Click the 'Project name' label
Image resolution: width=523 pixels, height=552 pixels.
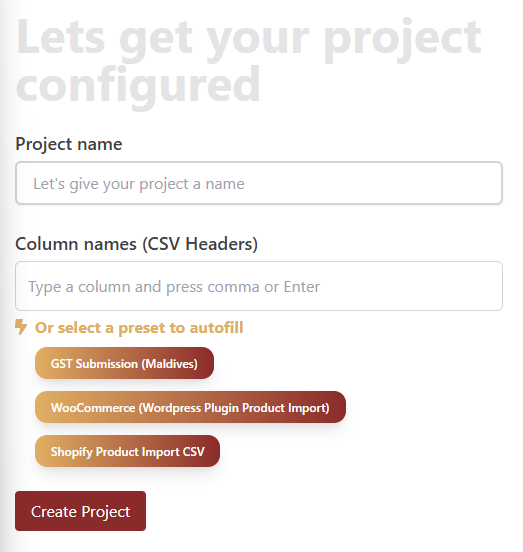tap(69, 144)
